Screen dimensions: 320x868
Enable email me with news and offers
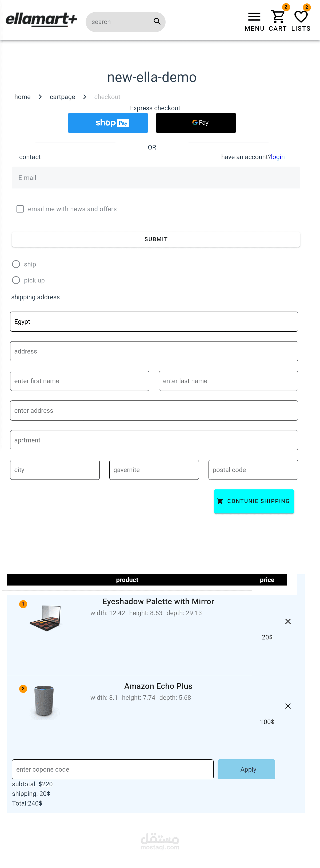20,209
